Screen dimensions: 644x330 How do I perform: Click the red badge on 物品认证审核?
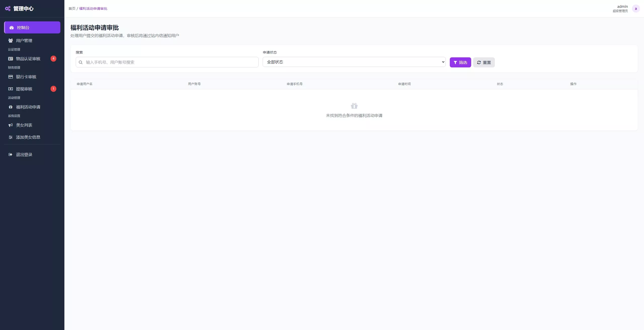[53, 59]
